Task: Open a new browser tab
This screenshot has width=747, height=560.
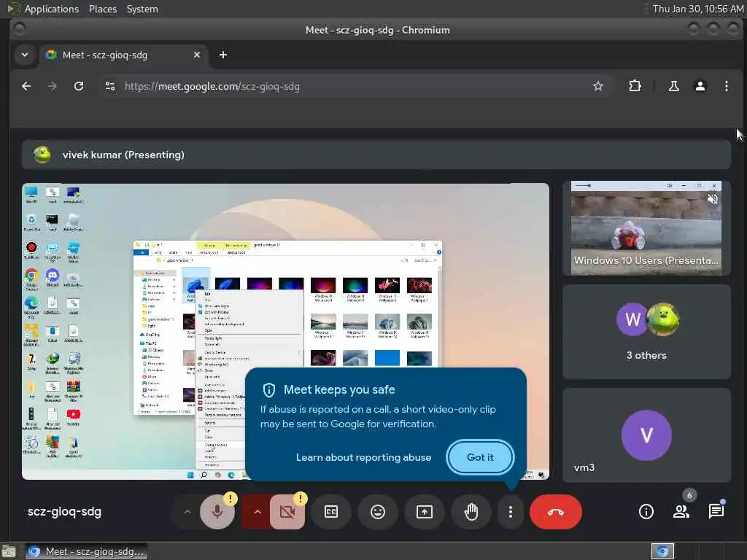Action: click(x=223, y=55)
